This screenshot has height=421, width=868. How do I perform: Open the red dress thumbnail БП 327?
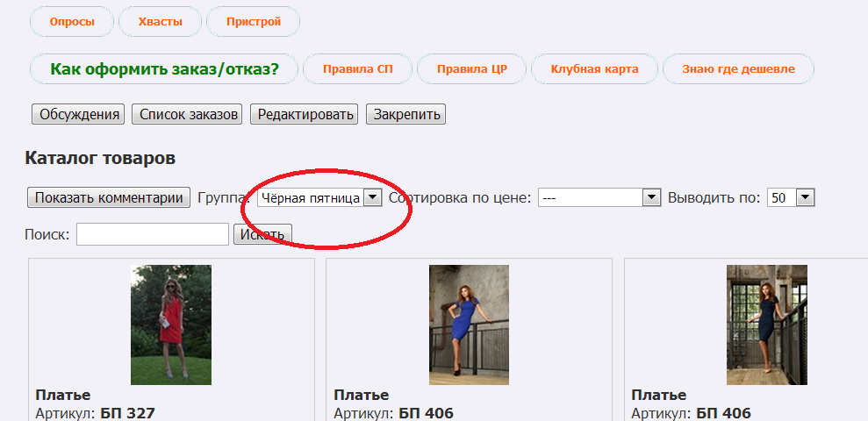171,325
